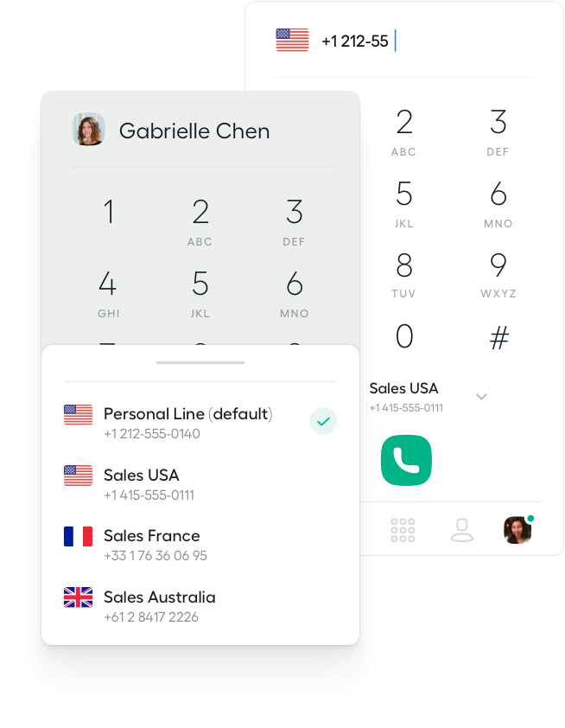Toggle the Personal Line checkmark
Viewport: 565px width, 728px height.
coord(323,421)
